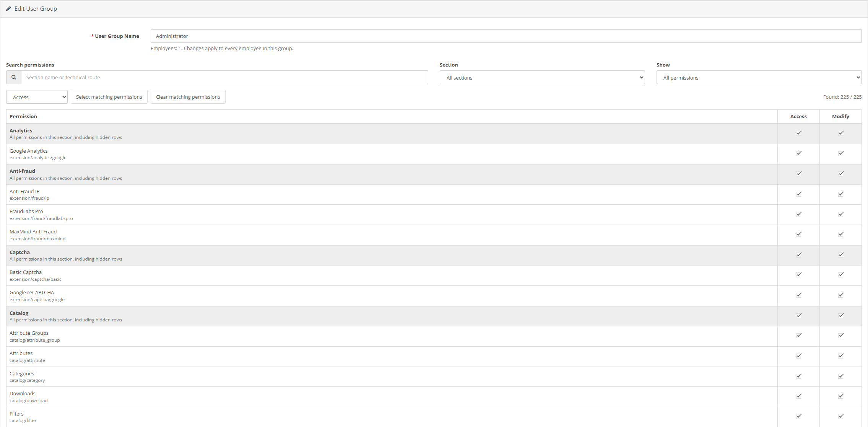Open the Section dropdown showing All sections
Image resolution: width=868 pixels, height=427 pixels.
pyautogui.click(x=542, y=77)
